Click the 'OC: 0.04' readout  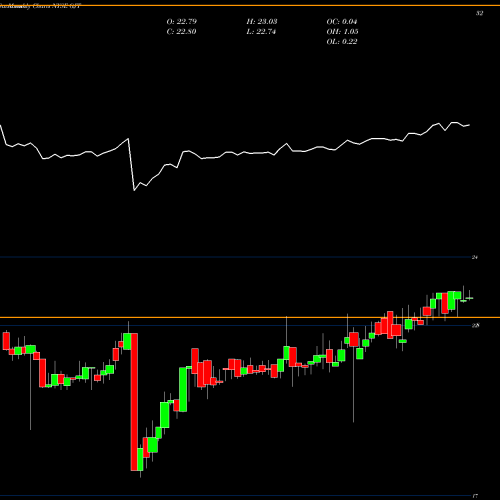pyautogui.click(x=342, y=22)
